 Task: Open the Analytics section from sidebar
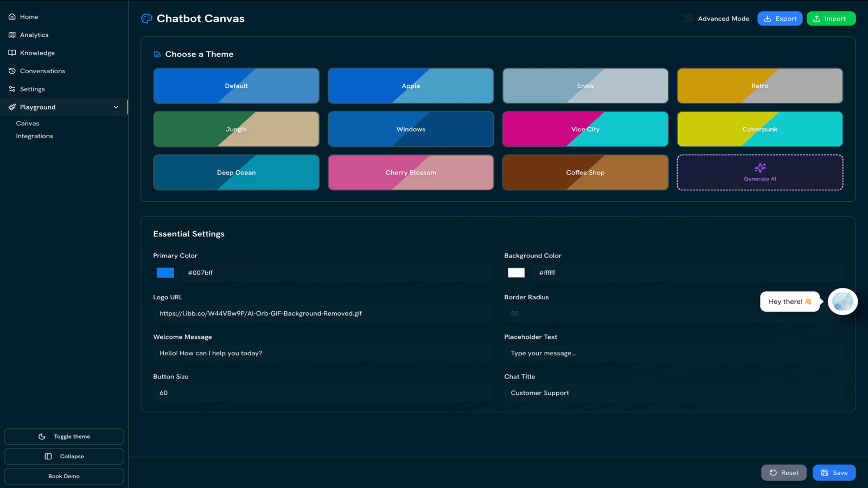click(35, 34)
